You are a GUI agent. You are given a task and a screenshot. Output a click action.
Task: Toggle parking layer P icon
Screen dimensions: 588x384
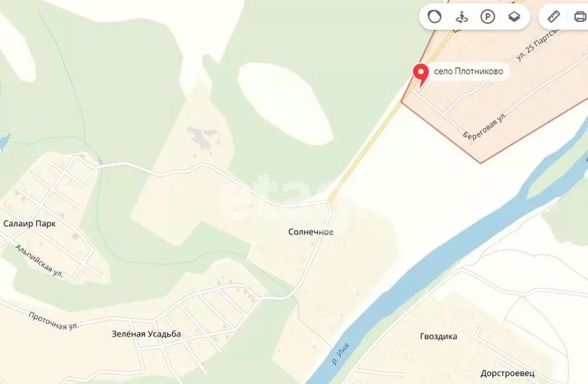(488, 17)
